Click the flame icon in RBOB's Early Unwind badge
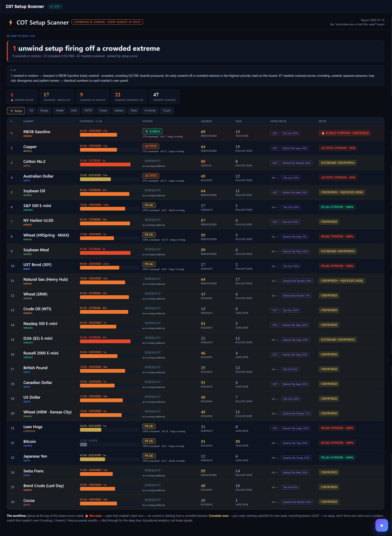This screenshot has height=536, width=392. point(323,133)
